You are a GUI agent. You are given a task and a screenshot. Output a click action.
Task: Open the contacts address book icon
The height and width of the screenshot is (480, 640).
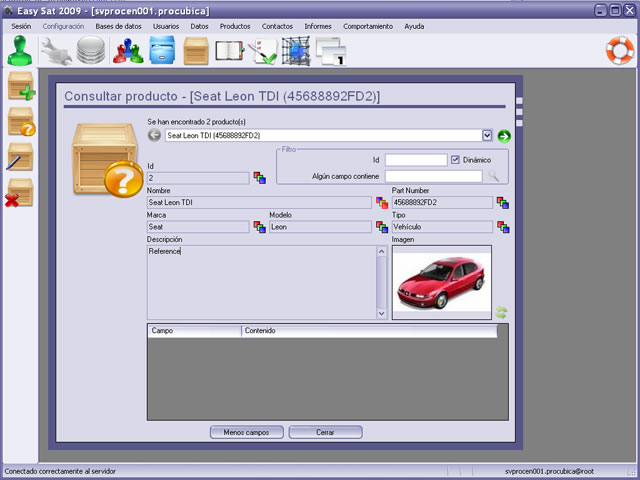pos(229,51)
